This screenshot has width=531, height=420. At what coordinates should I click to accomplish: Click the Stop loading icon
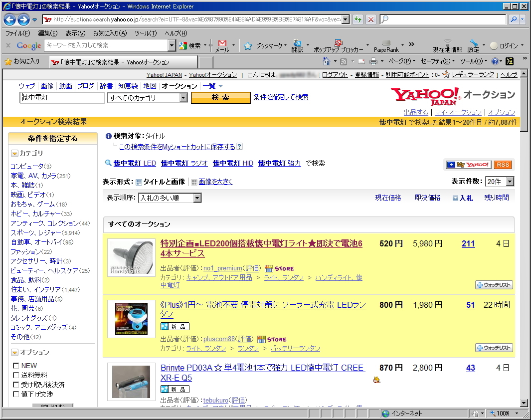click(370, 19)
